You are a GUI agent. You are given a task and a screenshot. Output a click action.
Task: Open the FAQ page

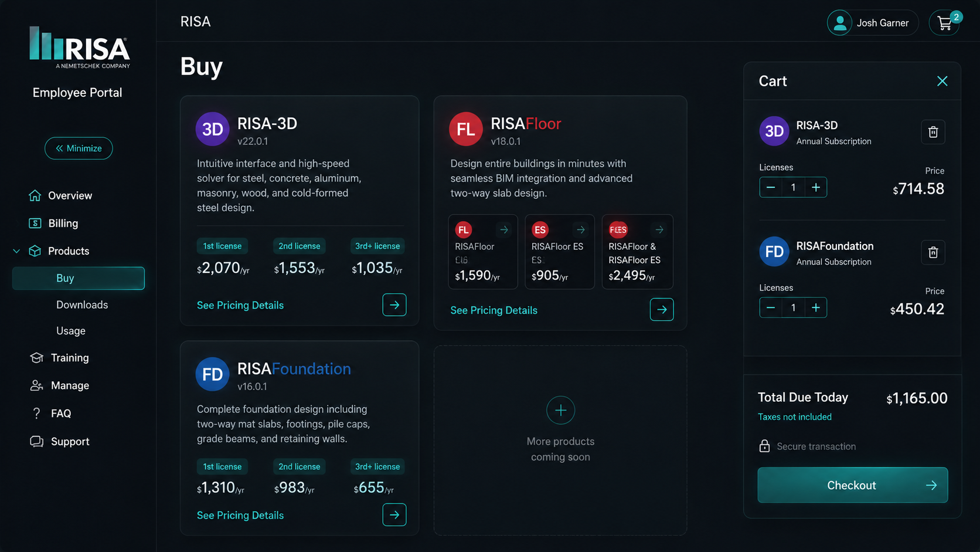(x=51, y=414)
